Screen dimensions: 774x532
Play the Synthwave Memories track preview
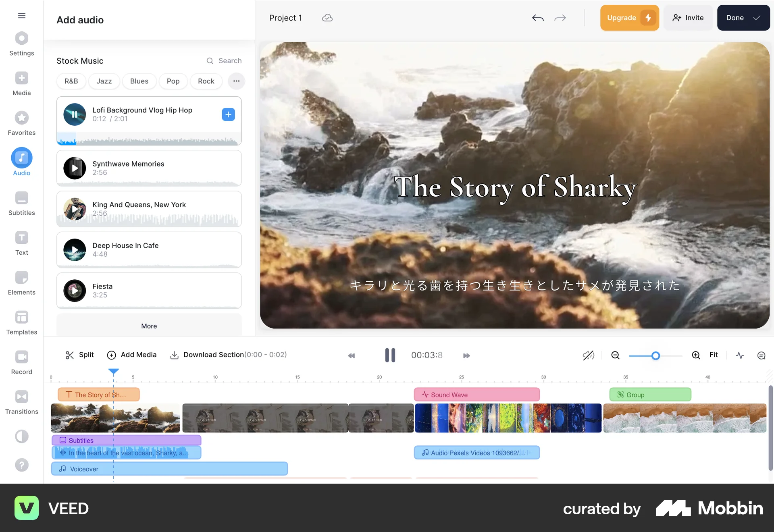pos(75,168)
